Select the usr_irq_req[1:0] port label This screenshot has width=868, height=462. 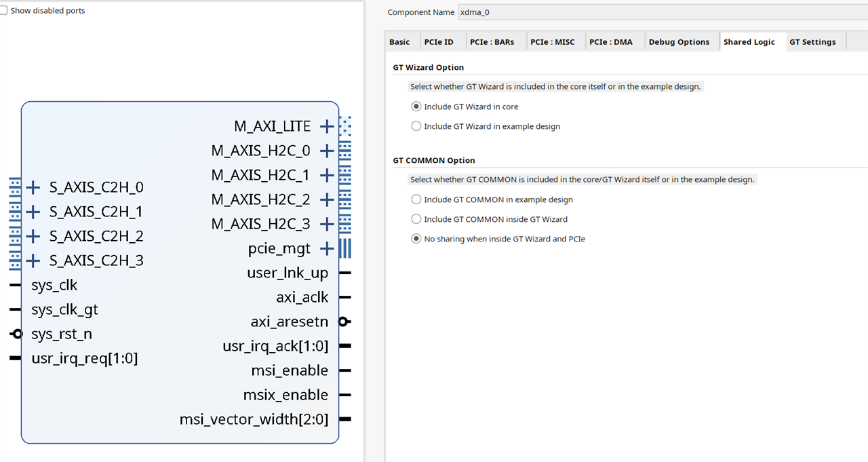[85, 358]
